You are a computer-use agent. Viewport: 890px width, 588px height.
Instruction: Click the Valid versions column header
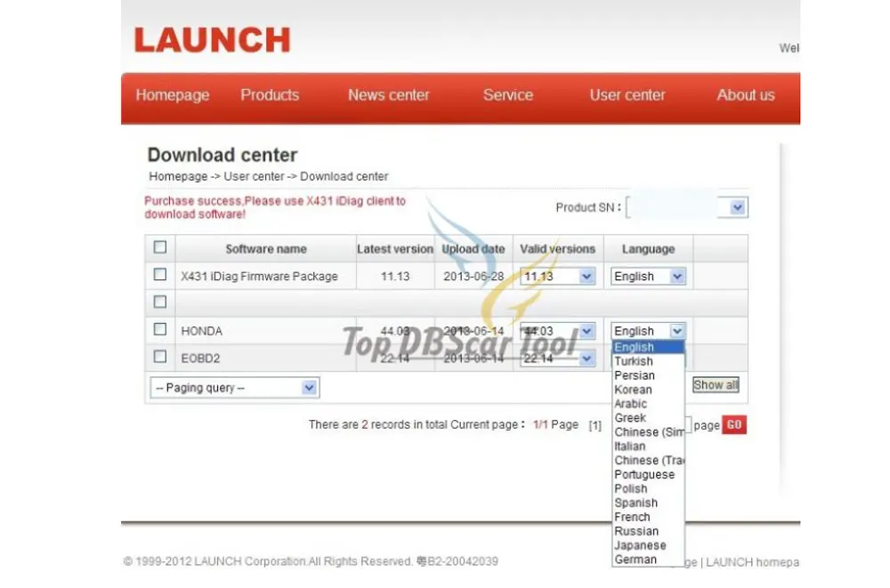click(x=557, y=249)
